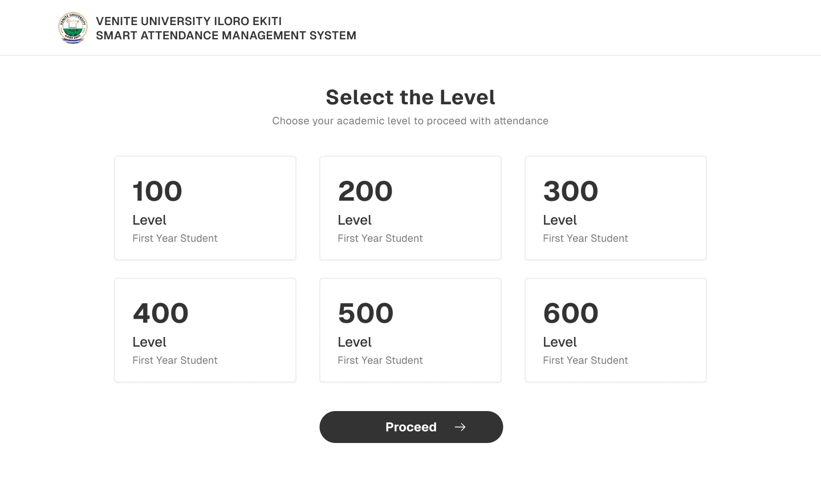This screenshot has width=821, height=504.
Task: Click the Select the Level heading
Action: [410, 97]
